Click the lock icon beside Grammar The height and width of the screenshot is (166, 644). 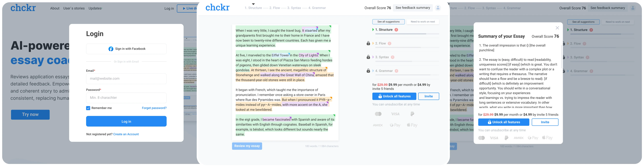(368, 71)
